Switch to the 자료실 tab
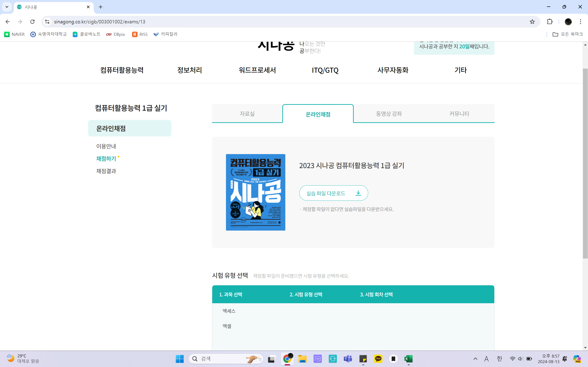Screen dimensions: 588x367 coord(247,114)
